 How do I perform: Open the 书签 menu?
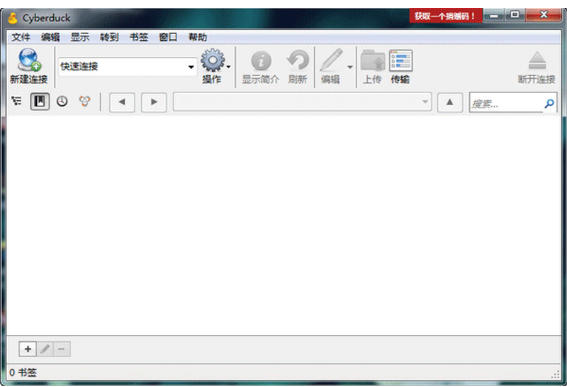[139, 37]
